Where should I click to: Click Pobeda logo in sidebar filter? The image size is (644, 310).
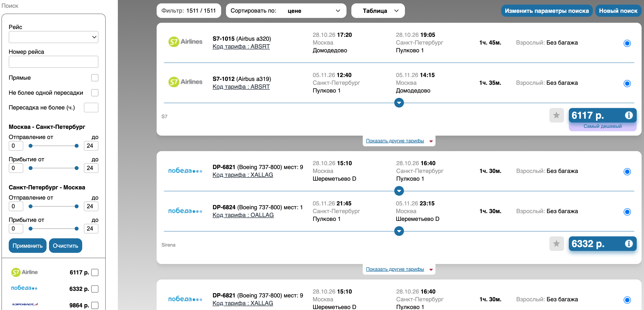pyautogui.click(x=24, y=288)
